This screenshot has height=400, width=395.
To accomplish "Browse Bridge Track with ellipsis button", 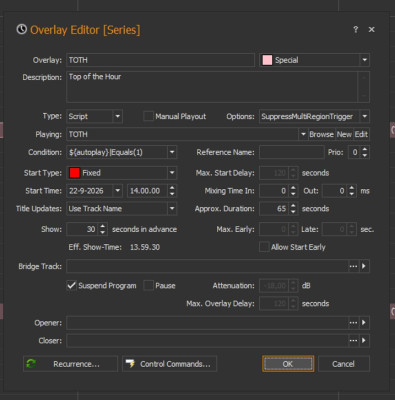I will tap(353, 266).
